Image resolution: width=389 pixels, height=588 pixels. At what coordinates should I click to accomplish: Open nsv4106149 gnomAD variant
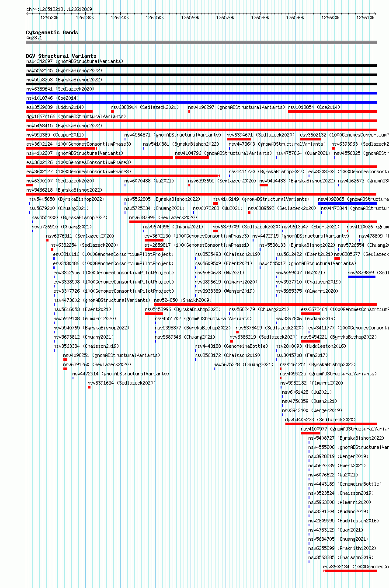coord(261,199)
